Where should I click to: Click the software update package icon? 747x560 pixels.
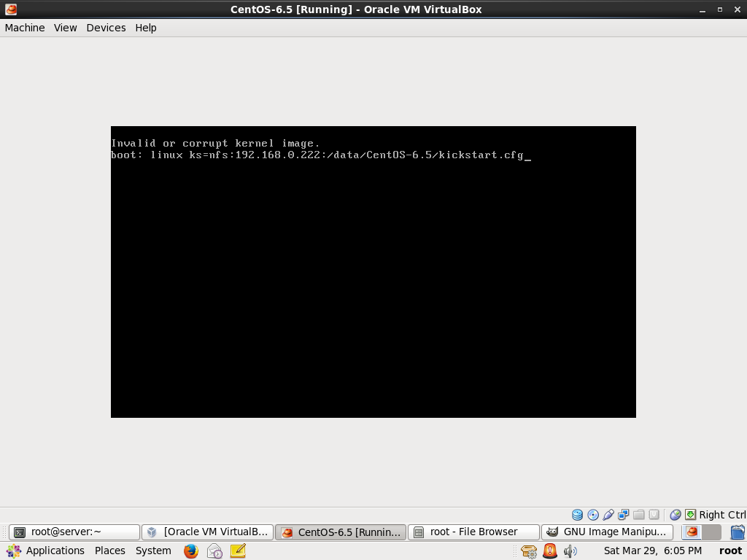click(529, 551)
